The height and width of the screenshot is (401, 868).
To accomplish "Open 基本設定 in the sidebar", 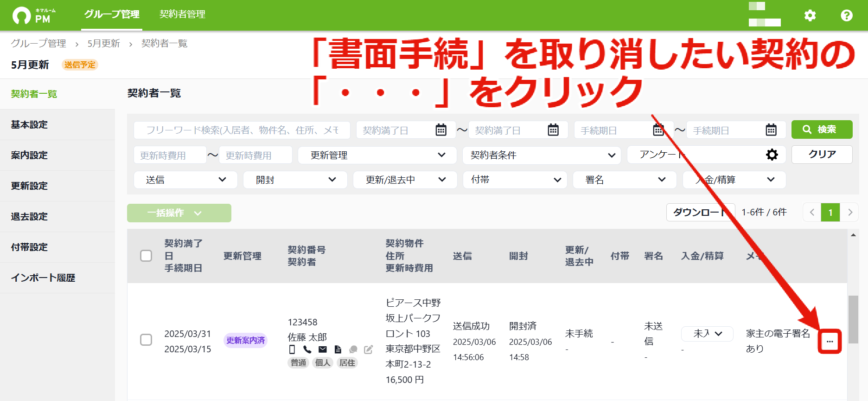I will 57,124.
